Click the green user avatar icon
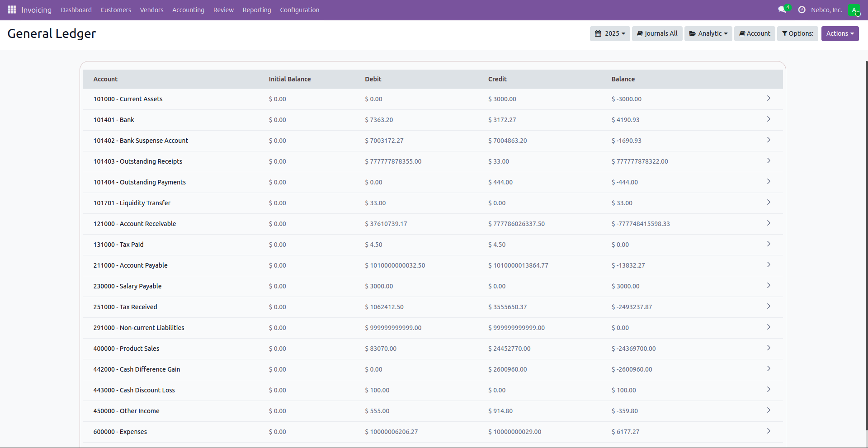 point(854,10)
